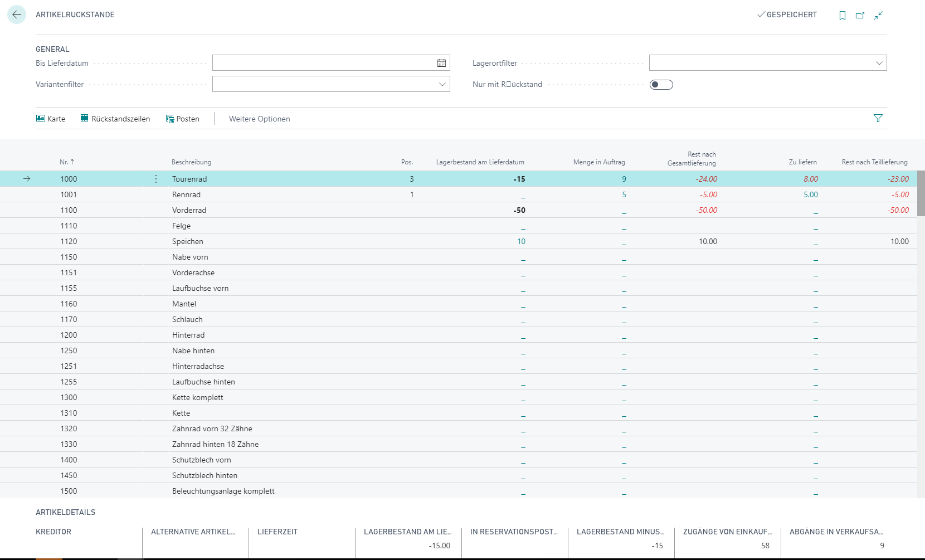Open Weitere Optionen menu
The image size is (925, 560).
point(259,119)
